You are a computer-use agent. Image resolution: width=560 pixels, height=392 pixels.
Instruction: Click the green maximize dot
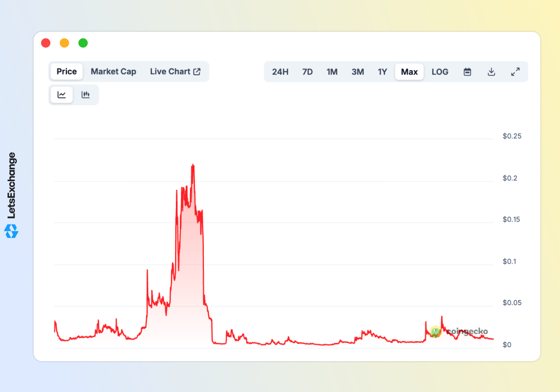(83, 43)
